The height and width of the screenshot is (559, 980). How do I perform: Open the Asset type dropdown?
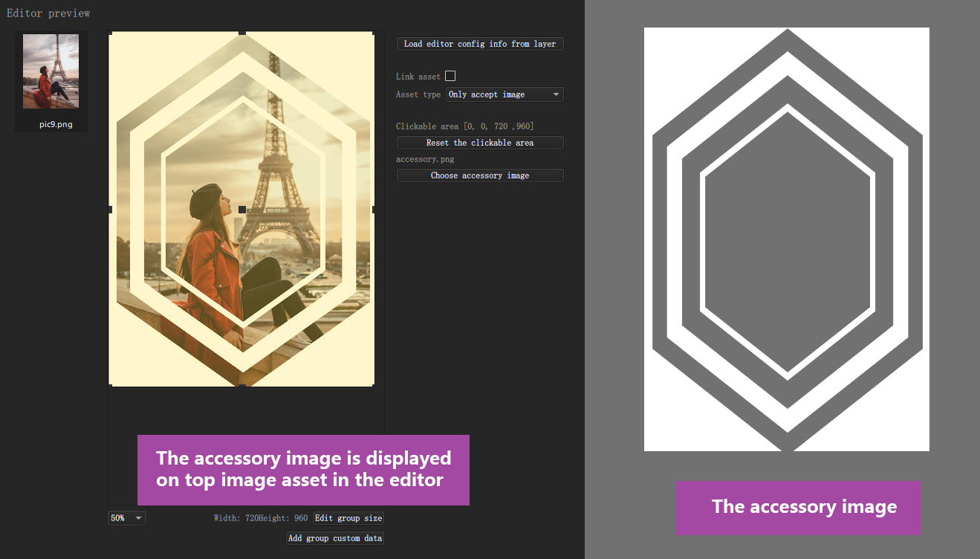(x=504, y=94)
